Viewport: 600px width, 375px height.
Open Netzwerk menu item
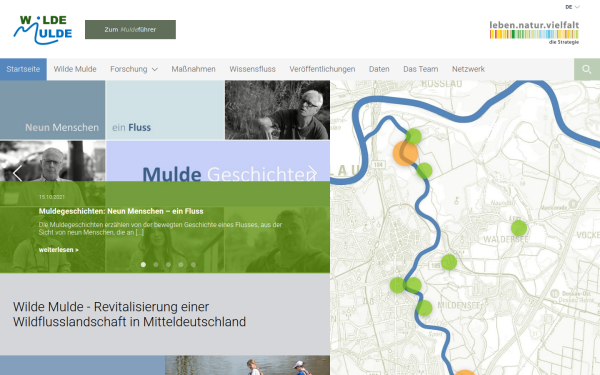coord(468,69)
